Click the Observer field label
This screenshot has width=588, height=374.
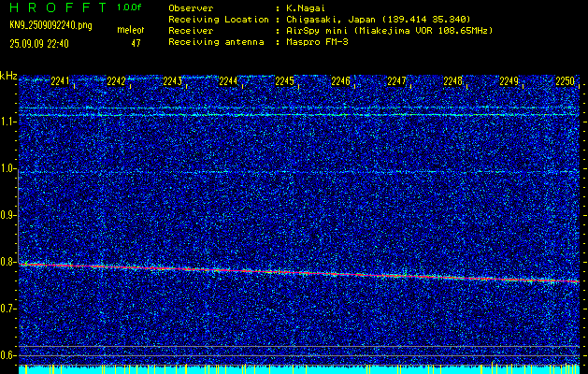pos(191,8)
